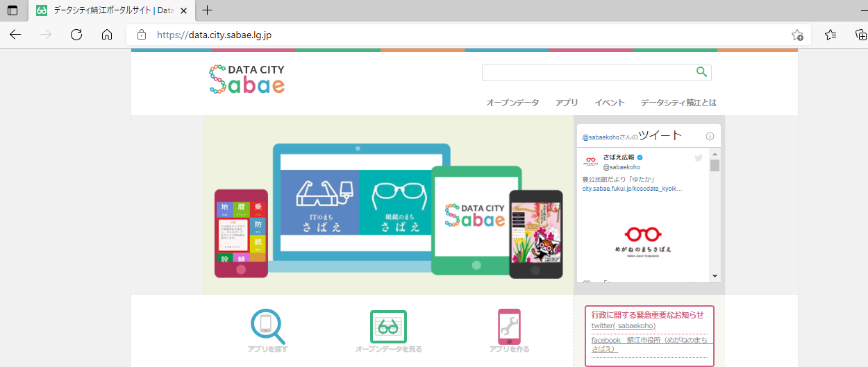Open the オープンデータ menu item

tap(512, 103)
